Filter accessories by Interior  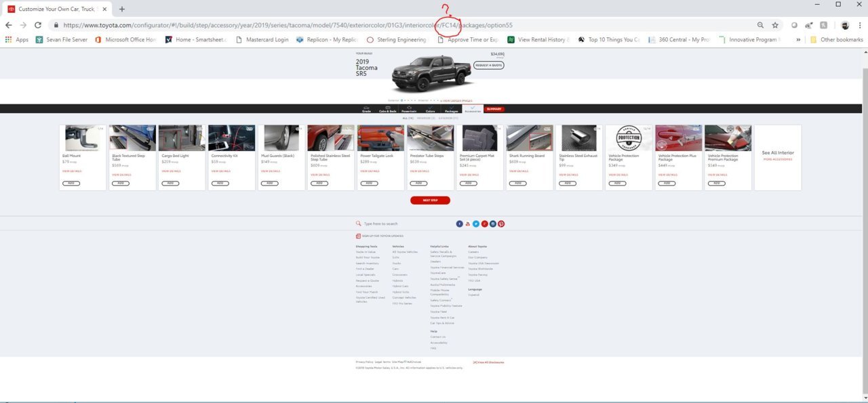click(x=426, y=118)
